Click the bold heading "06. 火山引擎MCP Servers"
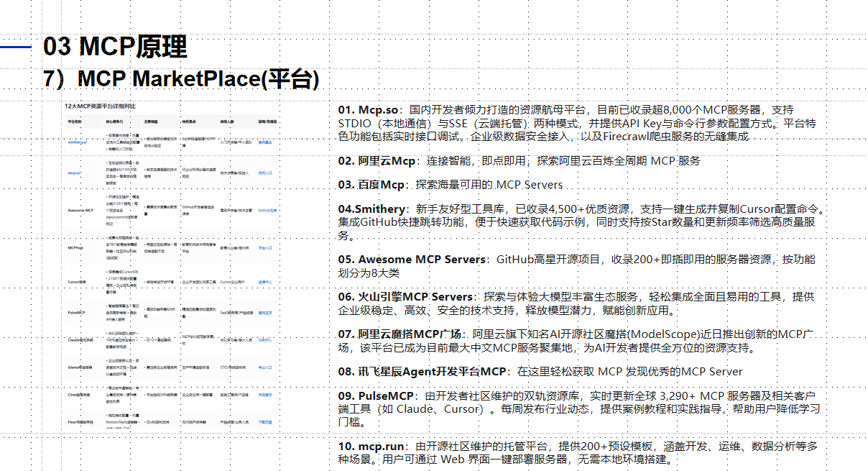 (x=406, y=297)
